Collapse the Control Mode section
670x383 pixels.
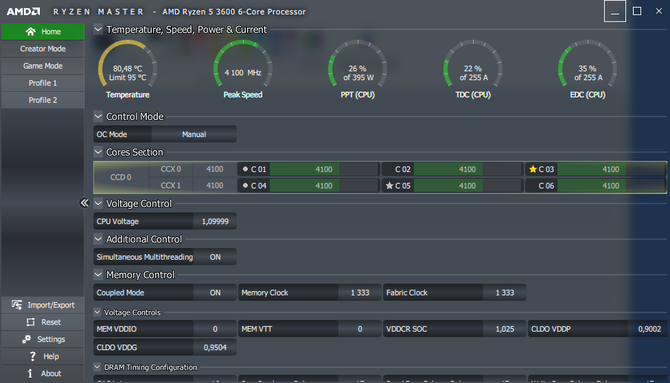(x=98, y=116)
